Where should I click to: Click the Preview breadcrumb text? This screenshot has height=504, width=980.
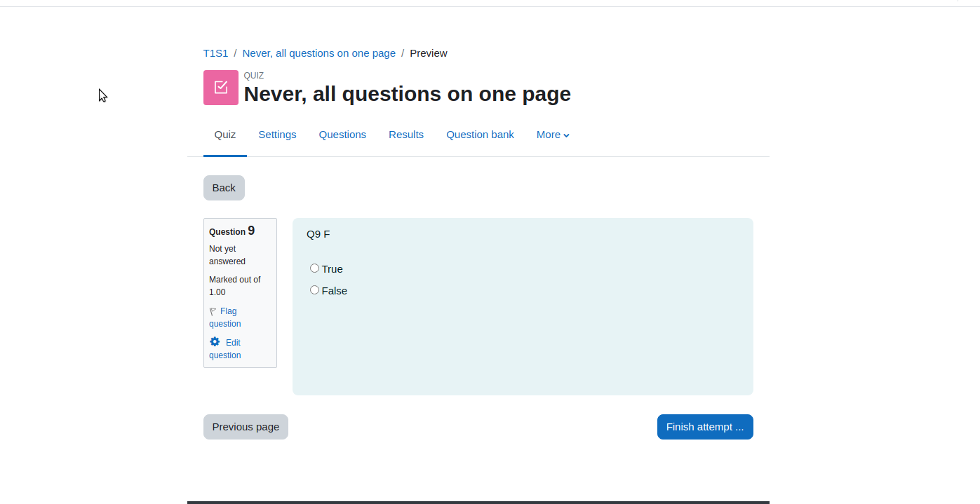pyautogui.click(x=429, y=53)
